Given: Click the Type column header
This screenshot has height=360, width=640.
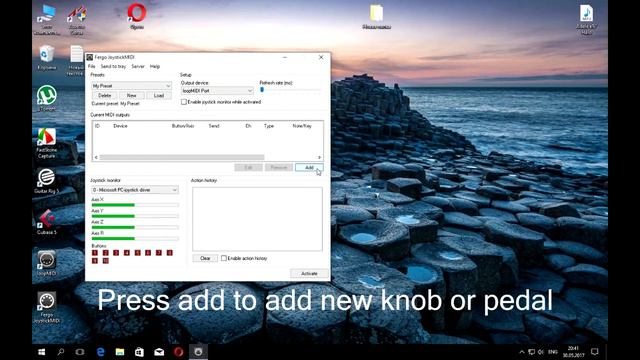Looking at the screenshot, I should tap(269, 126).
